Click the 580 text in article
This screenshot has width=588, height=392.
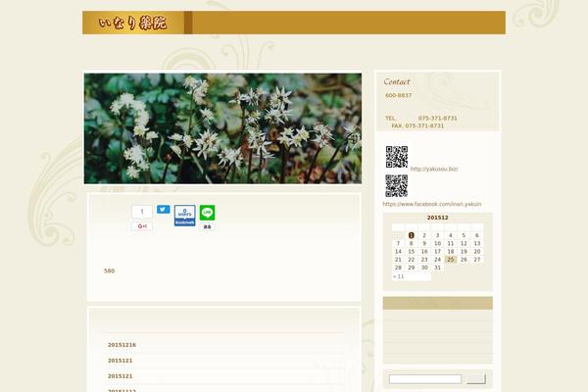(109, 270)
